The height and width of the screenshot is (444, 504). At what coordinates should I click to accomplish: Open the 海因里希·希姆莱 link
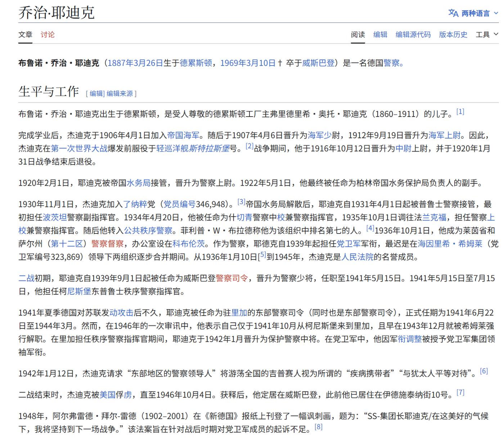tap(450, 244)
